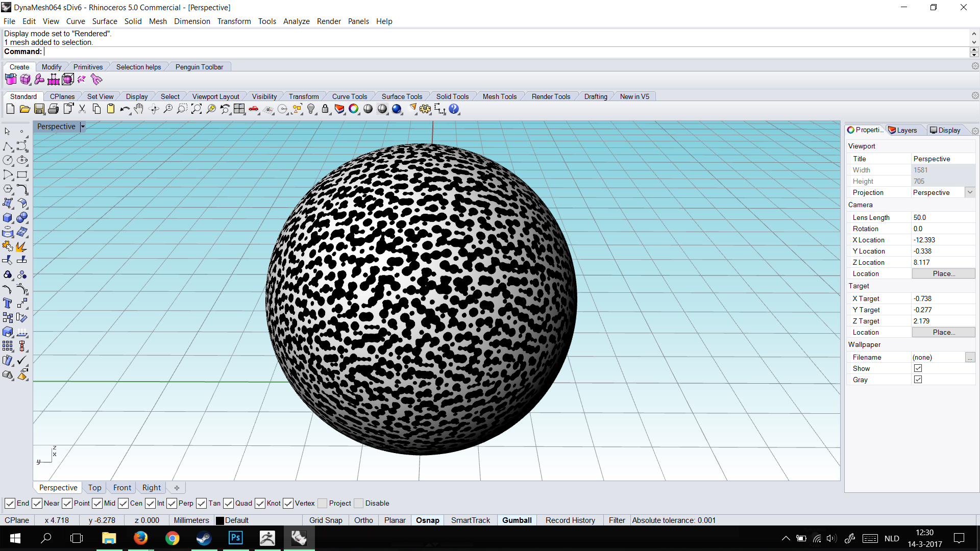
Task: Click the four viewports layout icon
Action: coord(239,109)
